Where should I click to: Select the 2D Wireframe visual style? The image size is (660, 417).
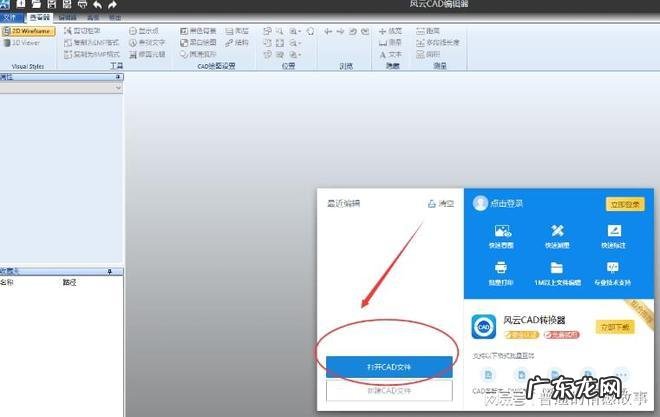pos(28,31)
